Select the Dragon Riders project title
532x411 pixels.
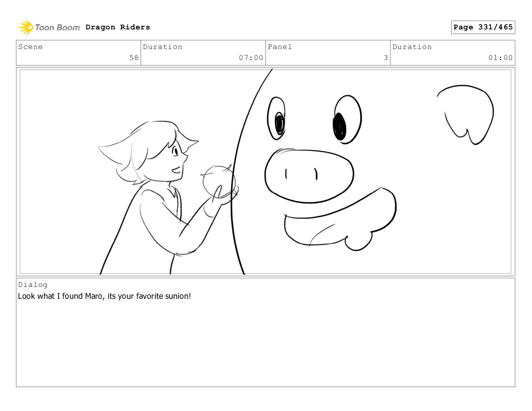click(x=118, y=27)
